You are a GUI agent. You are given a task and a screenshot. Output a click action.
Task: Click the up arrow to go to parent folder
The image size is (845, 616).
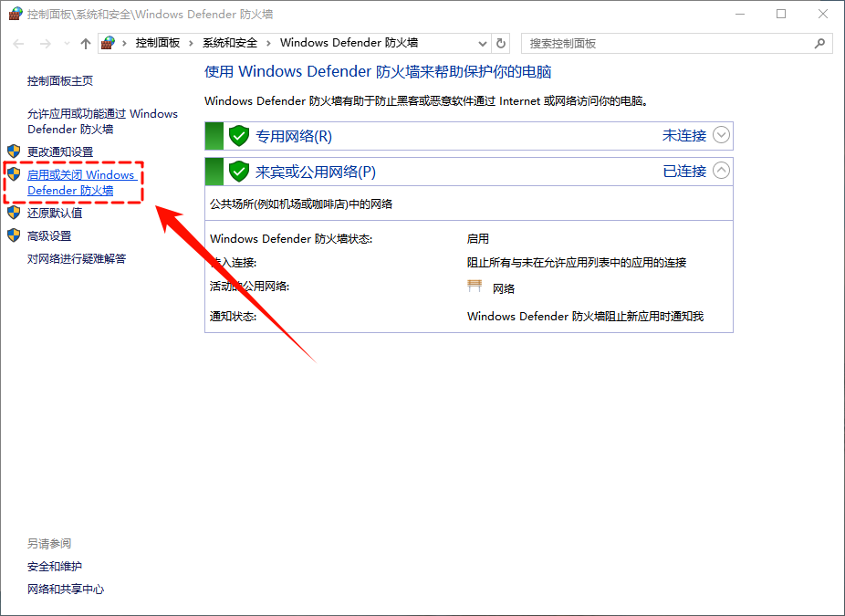84,43
